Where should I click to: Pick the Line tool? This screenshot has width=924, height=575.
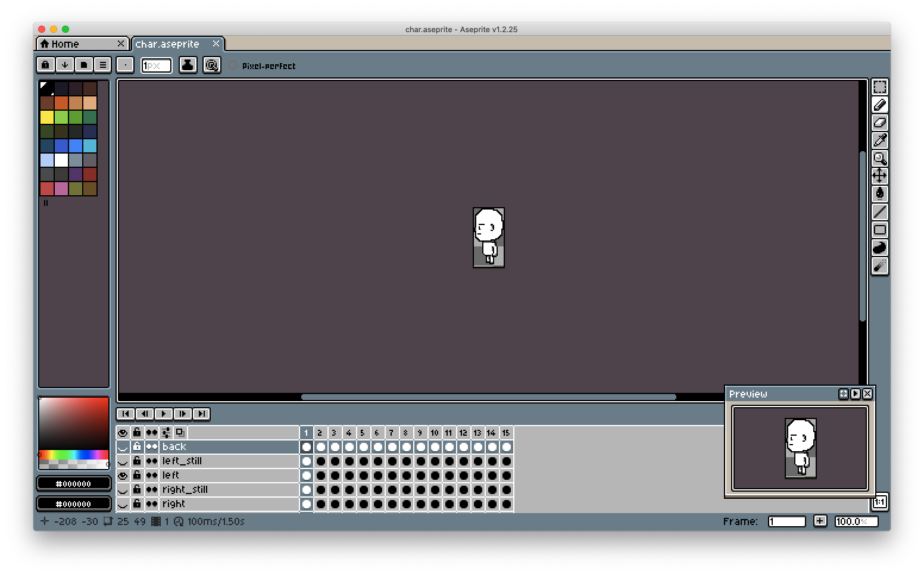tap(880, 212)
